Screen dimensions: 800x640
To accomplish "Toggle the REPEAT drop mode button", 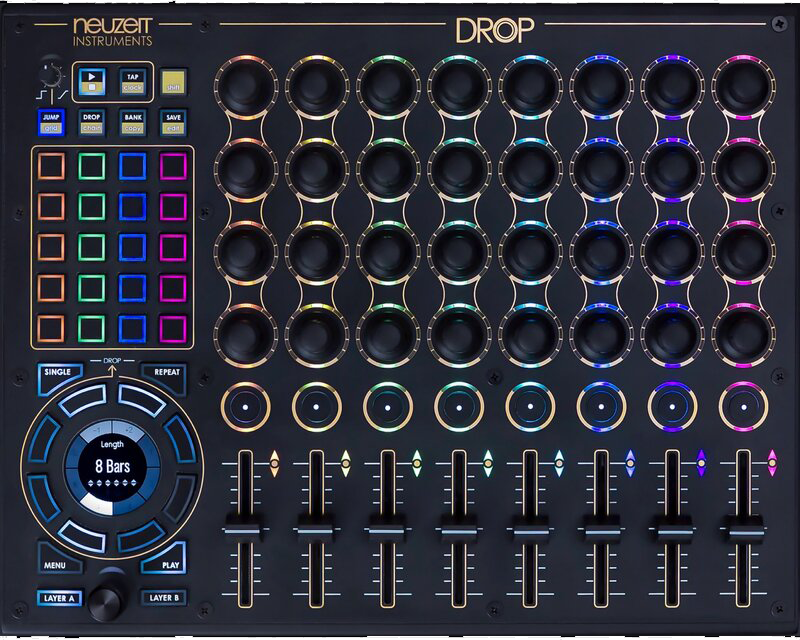I will [166, 373].
